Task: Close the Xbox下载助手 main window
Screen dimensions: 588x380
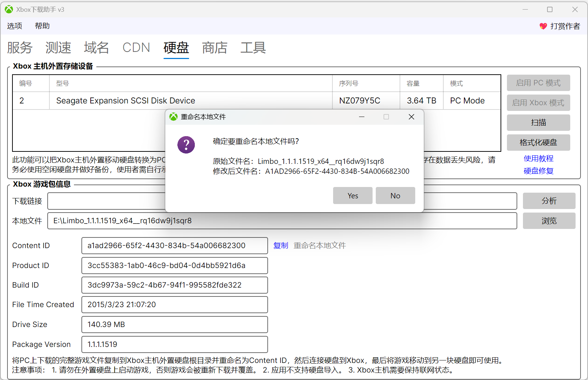Action: click(x=575, y=10)
